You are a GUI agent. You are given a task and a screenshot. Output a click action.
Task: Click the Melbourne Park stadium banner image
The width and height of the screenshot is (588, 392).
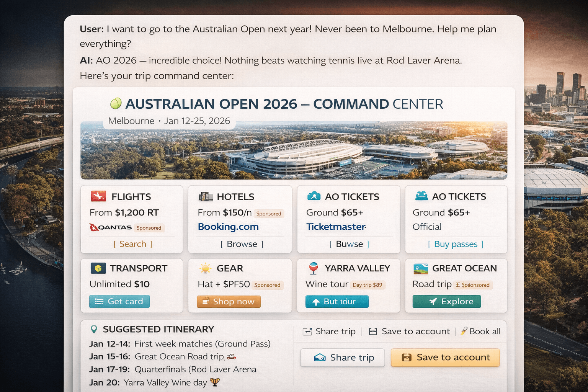point(294,153)
